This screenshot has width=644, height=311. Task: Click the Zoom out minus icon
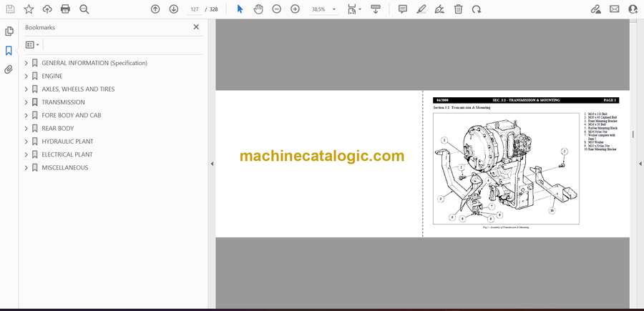coord(277,9)
